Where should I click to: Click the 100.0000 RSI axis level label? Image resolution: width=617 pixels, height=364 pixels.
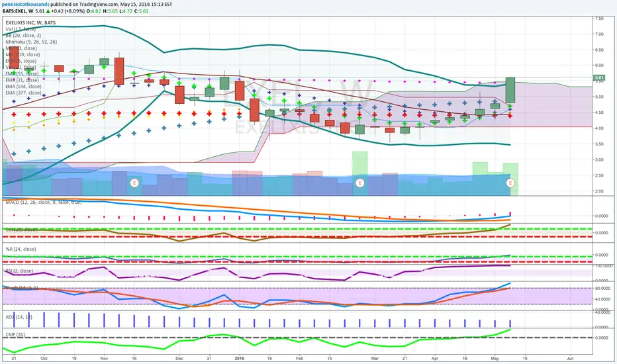(x=603, y=267)
